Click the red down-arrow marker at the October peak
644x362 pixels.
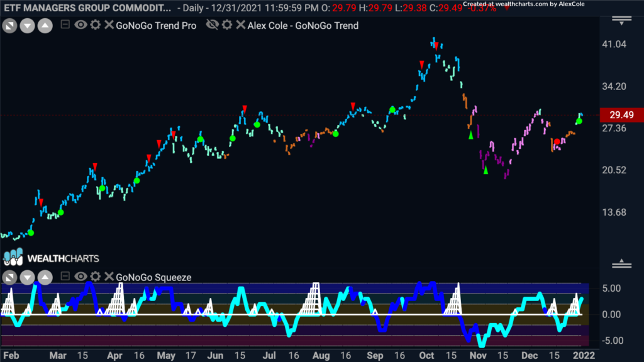(436, 45)
